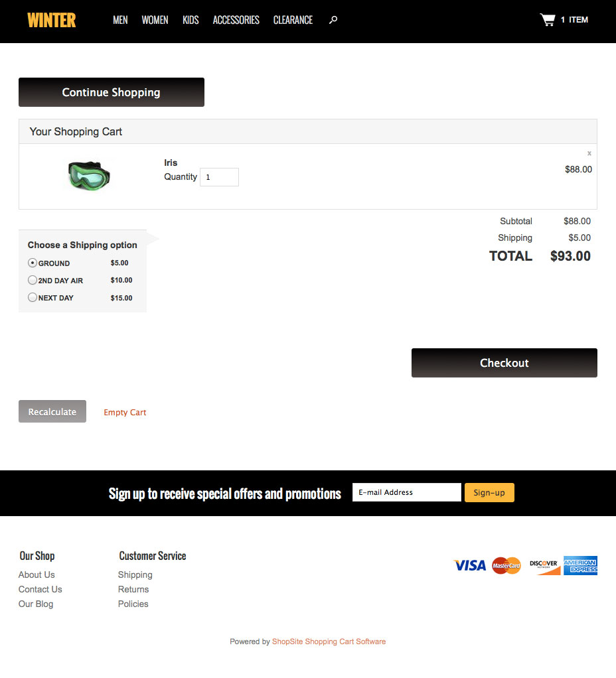Image resolution: width=616 pixels, height=678 pixels.
Task: Click the American Express logo
Action: pyautogui.click(x=580, y=565)
